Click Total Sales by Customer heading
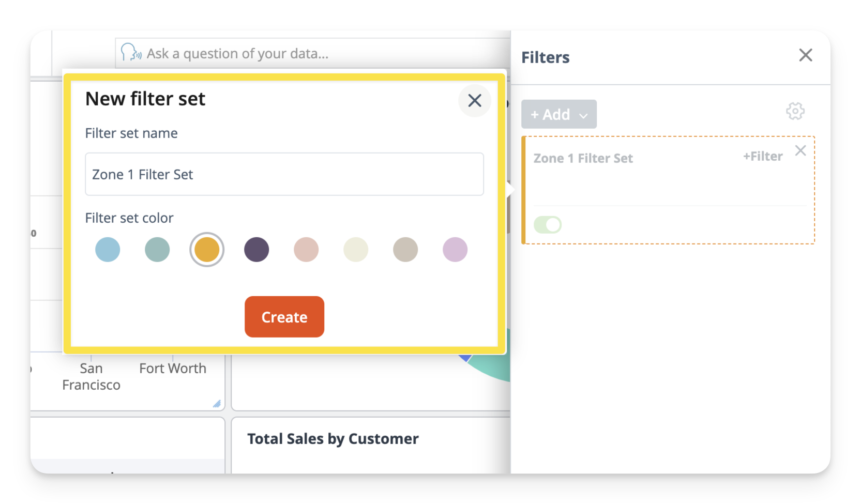The width and height of the screenshot is (861, 504). coord(333,439)
